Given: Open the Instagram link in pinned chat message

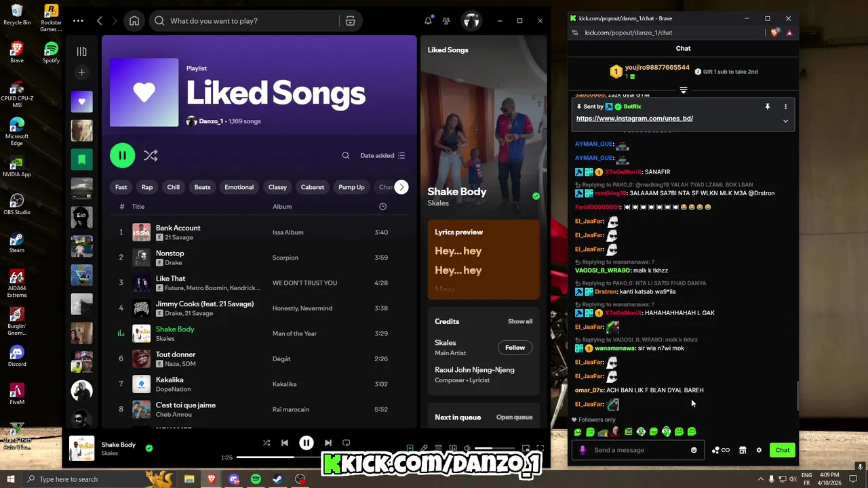Looking at the screenshot, I should click(x=635, y=119).
